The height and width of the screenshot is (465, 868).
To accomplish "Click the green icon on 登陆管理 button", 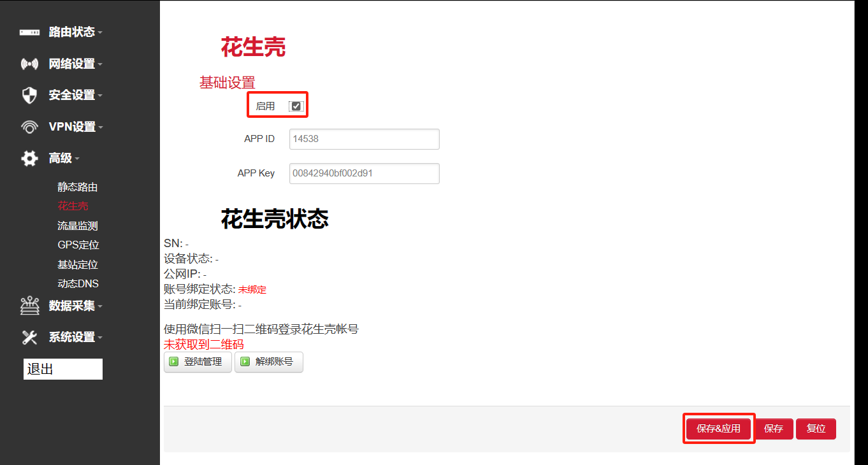I will point(173,362).
